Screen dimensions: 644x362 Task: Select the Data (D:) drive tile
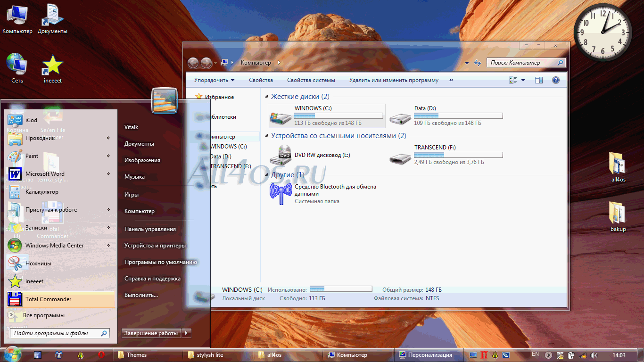pos(446,116)
